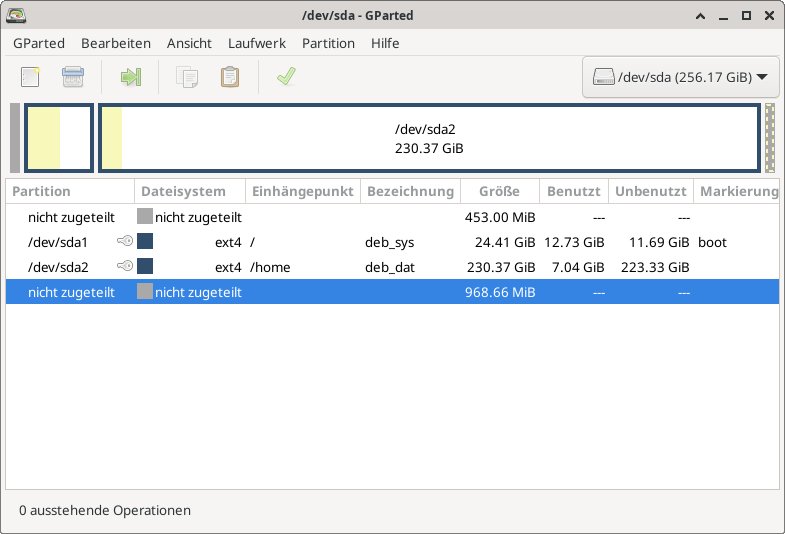785x534 pixels.
Task: Open the Ansicht menu
Action: pyautogui.click(x=189, y=44)
